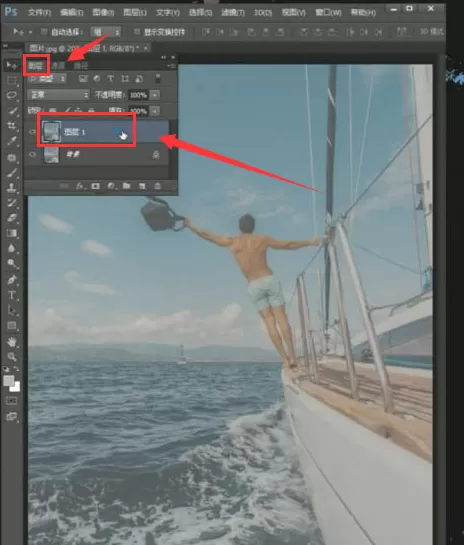Select the Gradient tool
The width and height of the screenshot is (464, 545).
click(x=12, y=233)
